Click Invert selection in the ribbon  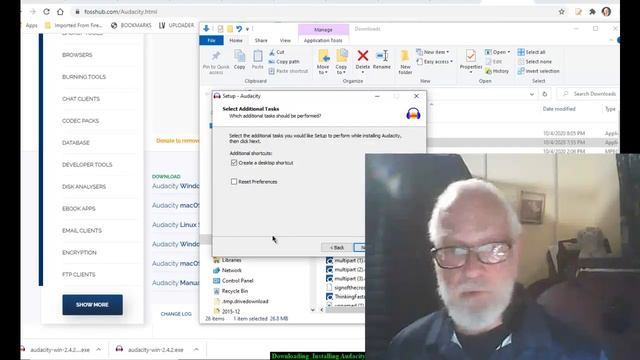click(x=538, y=71)
